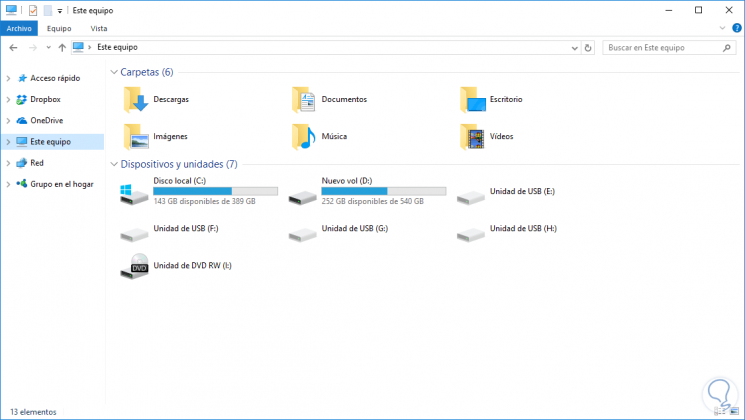This screenshot has width=745, height=420.
Task: Expand the ribbon with the chevron
Action: (722, 28)
